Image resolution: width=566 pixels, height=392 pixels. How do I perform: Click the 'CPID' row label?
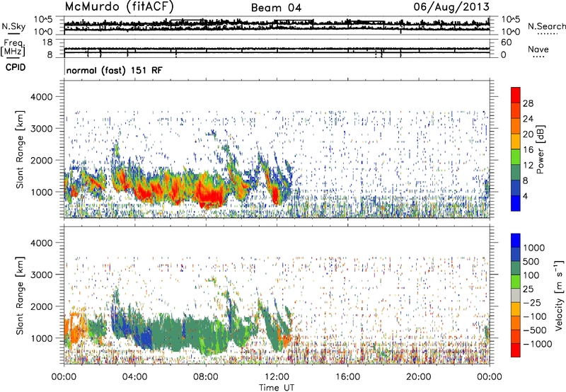coord(16,67)
